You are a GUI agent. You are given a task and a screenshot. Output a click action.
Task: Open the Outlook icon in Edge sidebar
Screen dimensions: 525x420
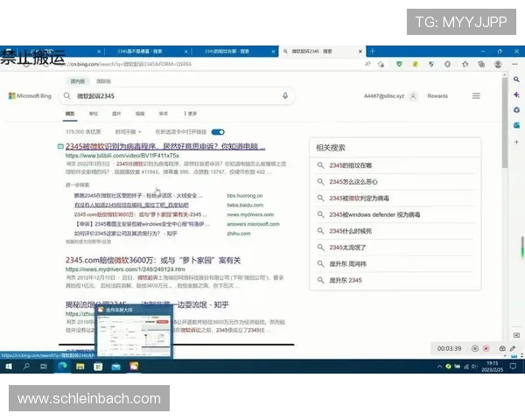(x=516, y=125)
